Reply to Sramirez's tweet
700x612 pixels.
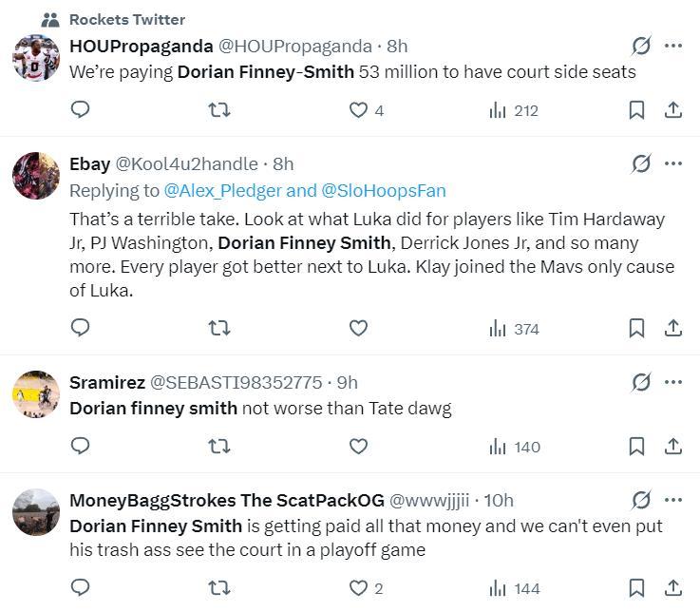81,447
